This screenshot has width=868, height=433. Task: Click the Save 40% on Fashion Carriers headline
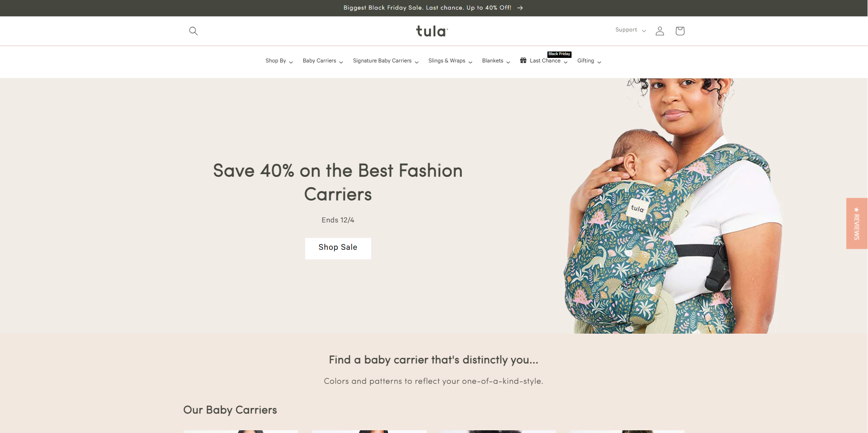(x=338, y=182)
